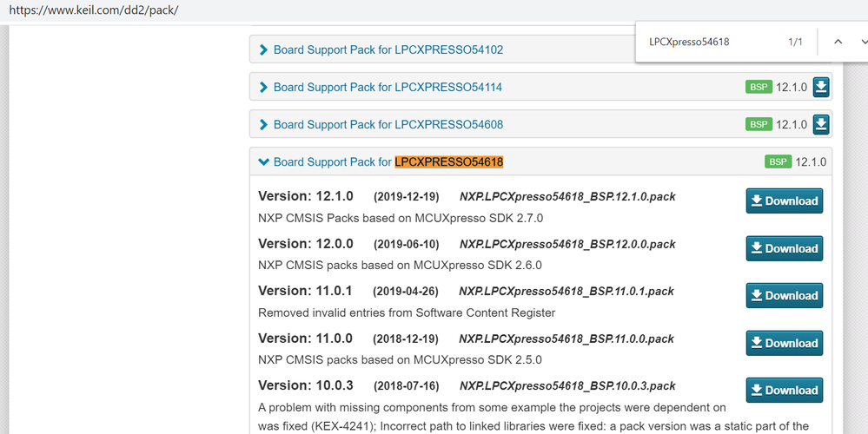The image size is (868, 434).
Task: Click the date (2019-04-26)
Action: [405, 292]
